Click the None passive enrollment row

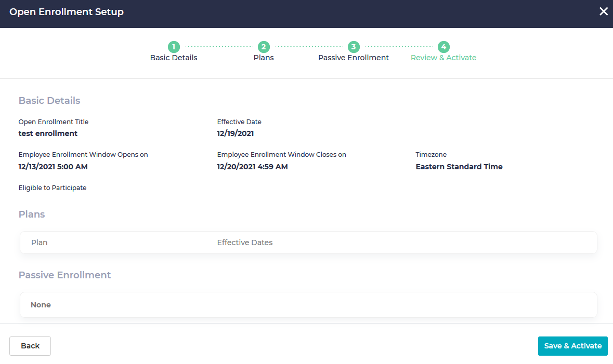click(x=308, y=304)
